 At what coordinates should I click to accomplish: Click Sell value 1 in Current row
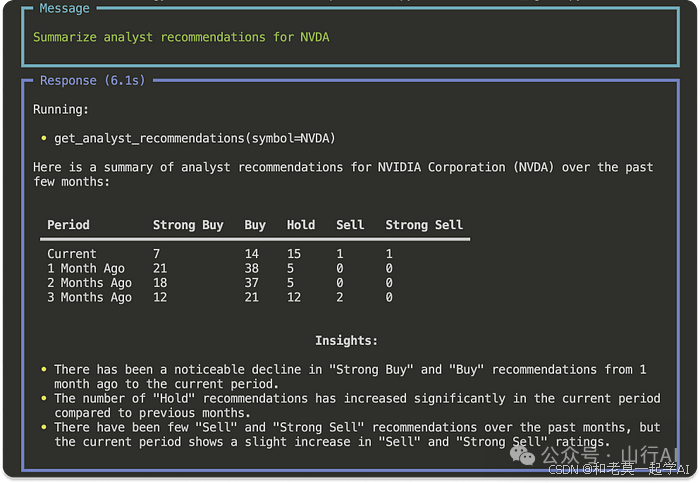pyautogui.click(x=340, y=254)
